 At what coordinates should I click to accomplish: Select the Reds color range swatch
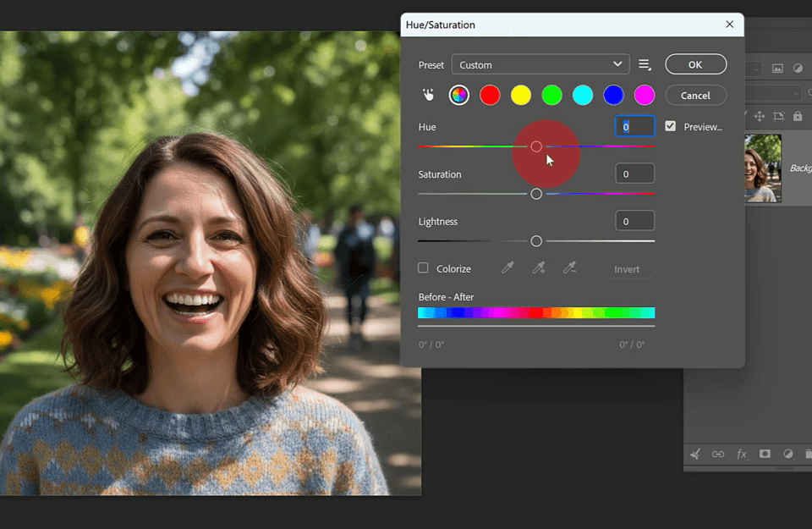click(490, 95)
